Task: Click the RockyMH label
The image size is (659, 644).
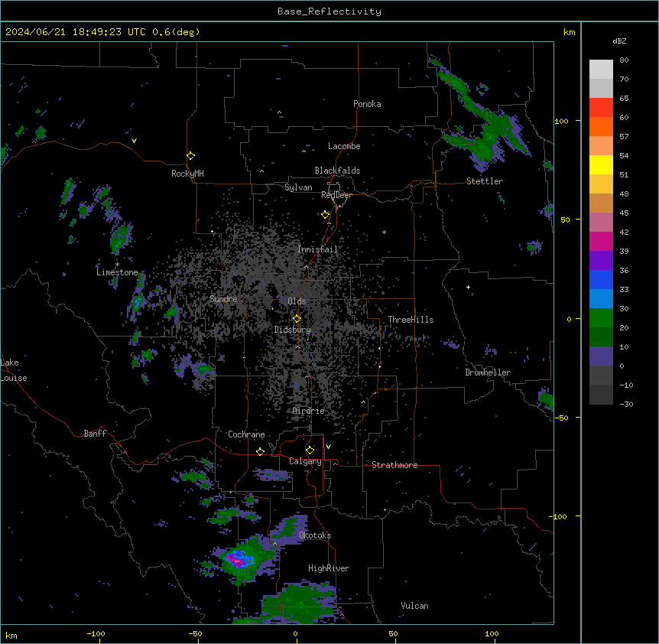Action: point(187,173)
